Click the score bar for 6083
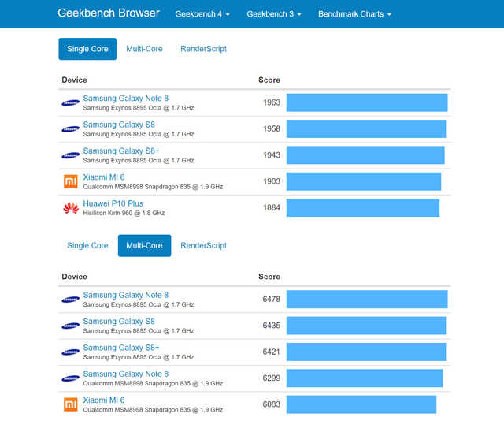The height and width of the screenshot is (432, 504). [361, 404]
